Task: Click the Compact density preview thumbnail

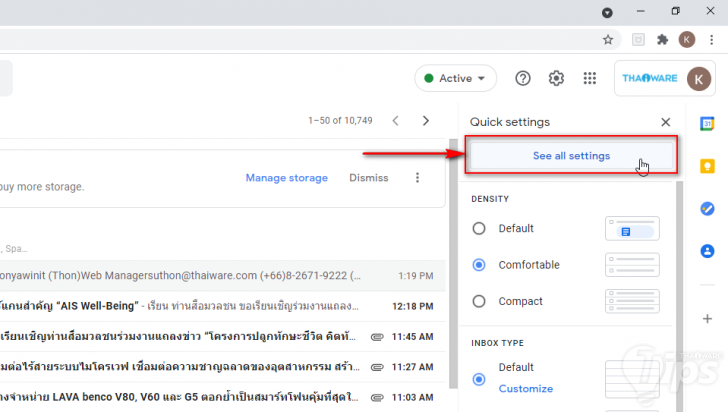Action: click(632, 301)
